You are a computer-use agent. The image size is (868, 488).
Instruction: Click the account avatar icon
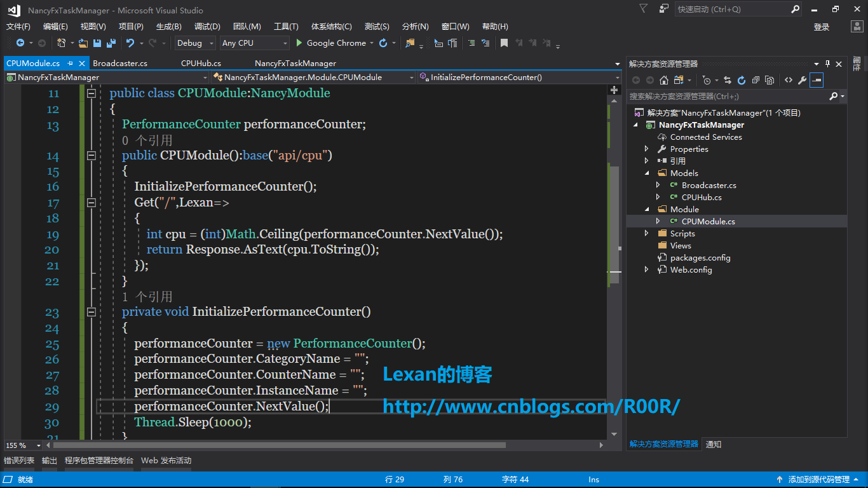[x=857, y=27]
